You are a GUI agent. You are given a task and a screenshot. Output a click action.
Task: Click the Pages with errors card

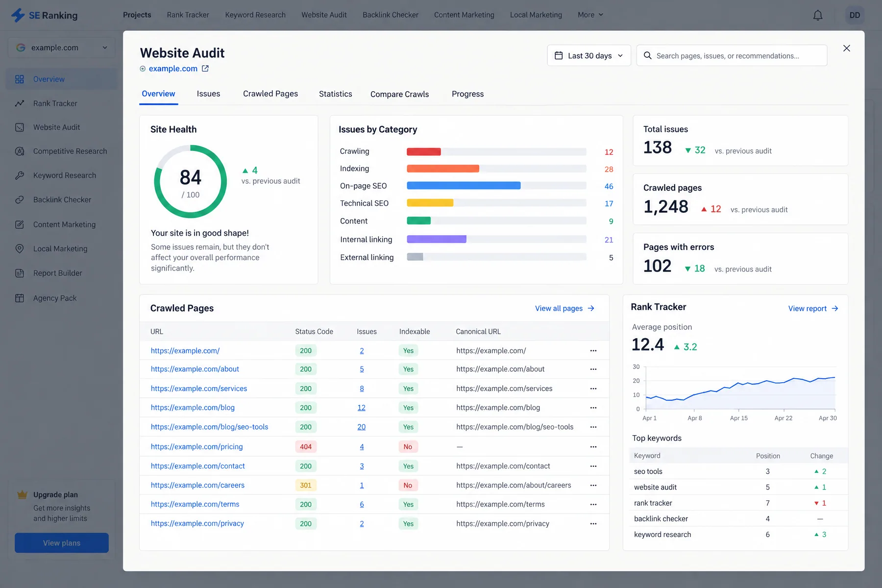(x=740, y=259)
